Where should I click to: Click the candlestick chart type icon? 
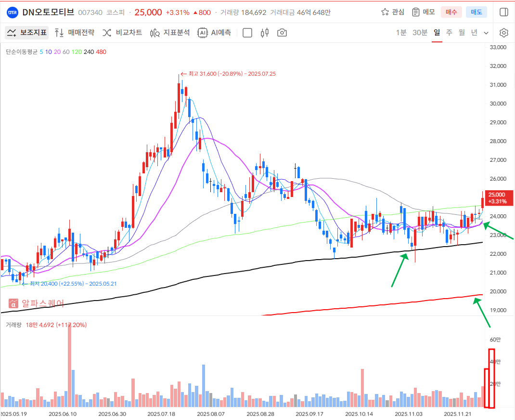(264, 33)
